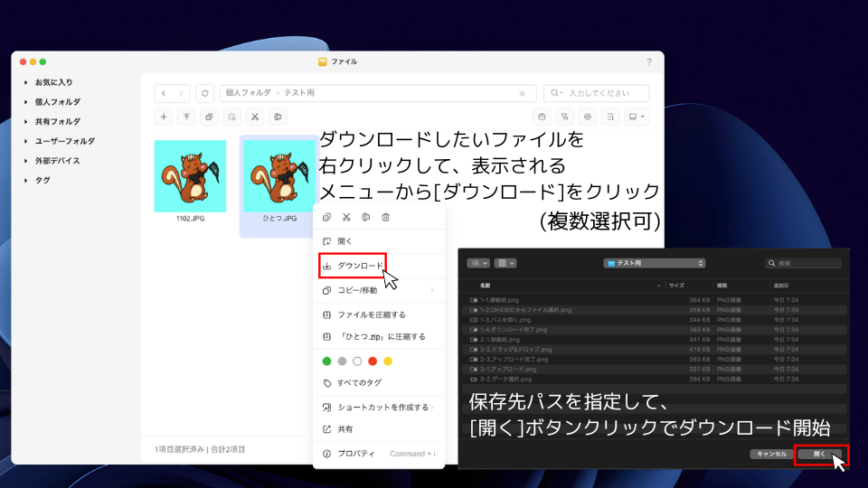Click the upload icon in the toolbar

(186, 117)
